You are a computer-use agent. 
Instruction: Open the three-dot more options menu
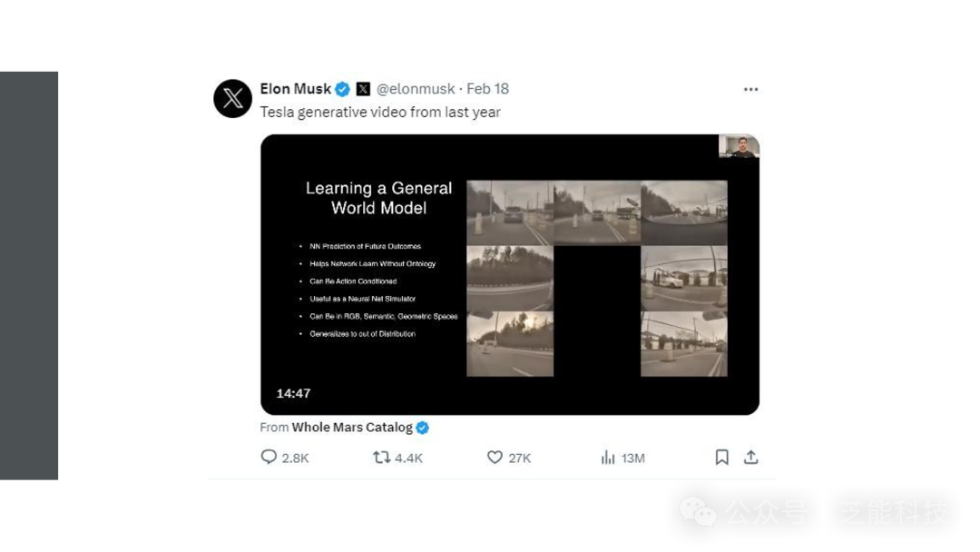(x=750, y=89)
